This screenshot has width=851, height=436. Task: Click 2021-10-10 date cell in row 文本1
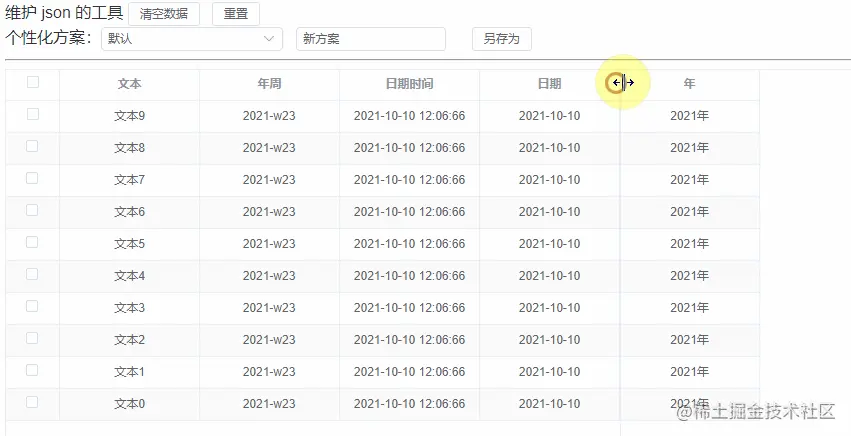click(549, 372)
